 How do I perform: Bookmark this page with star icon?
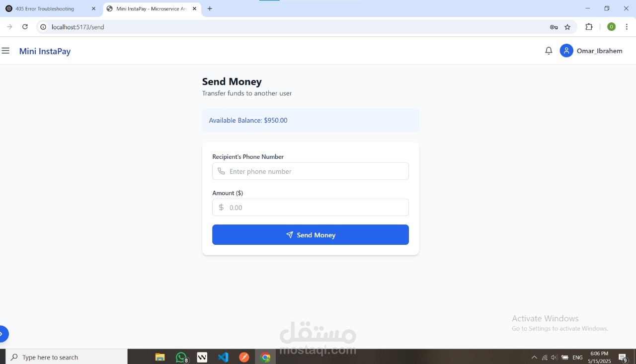(x=567, y=27)
